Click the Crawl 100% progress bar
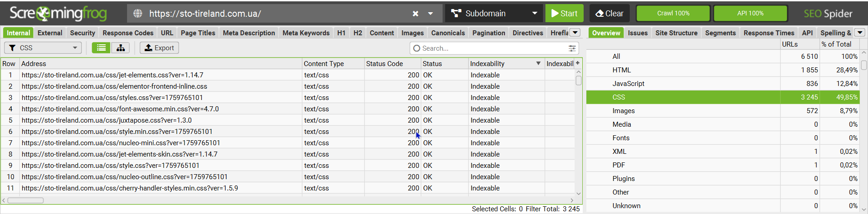The width and height of the screenshot is (868, 214). [673, 14]
